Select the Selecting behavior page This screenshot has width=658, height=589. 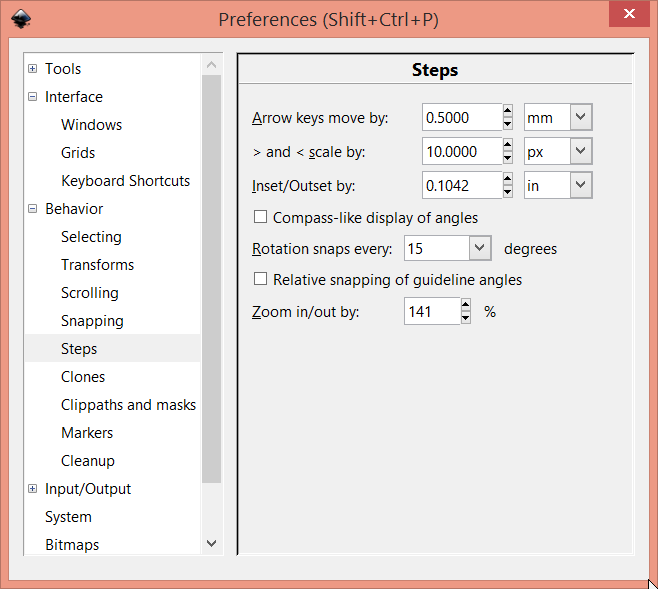pyautogui.click(x=91, y=237)
